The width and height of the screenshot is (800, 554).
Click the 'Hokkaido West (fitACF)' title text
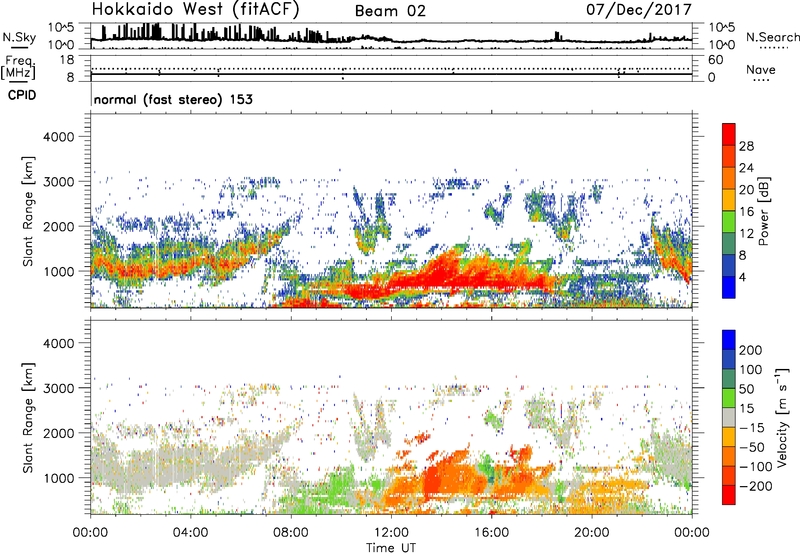click(195, 9)
